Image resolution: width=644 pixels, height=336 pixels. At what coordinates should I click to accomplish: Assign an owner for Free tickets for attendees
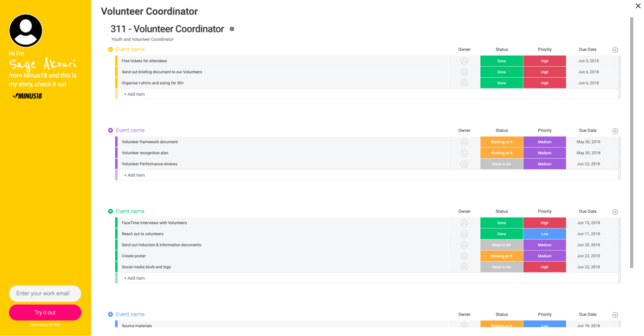[x=464, y=61]
